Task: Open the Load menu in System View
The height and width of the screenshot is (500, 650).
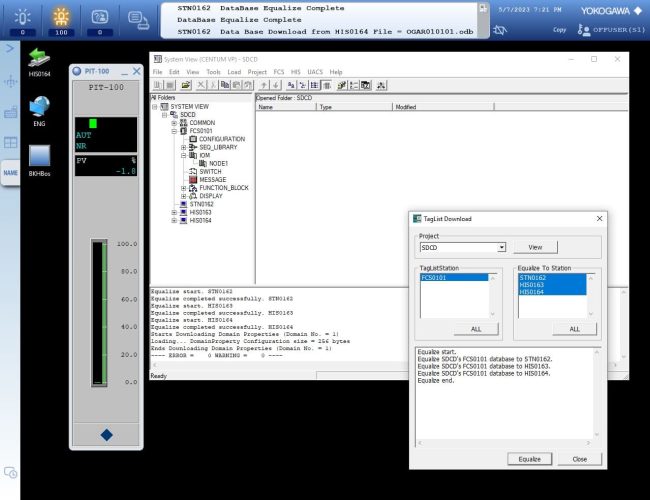Action: point(234,72)
